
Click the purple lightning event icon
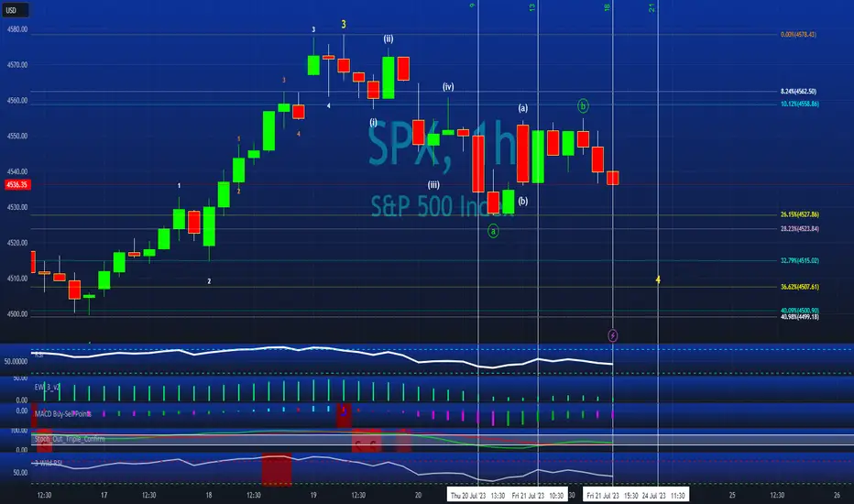[x=613, y=335]
